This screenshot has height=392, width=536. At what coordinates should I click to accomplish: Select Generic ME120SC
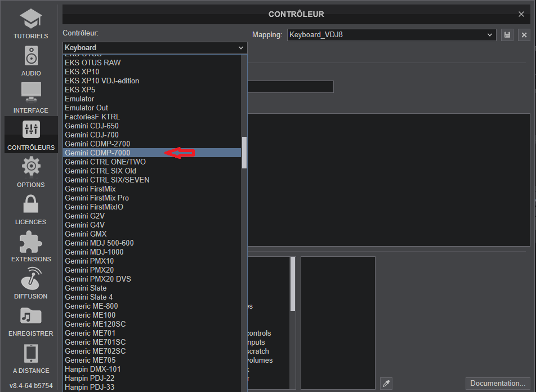point(152,324)
